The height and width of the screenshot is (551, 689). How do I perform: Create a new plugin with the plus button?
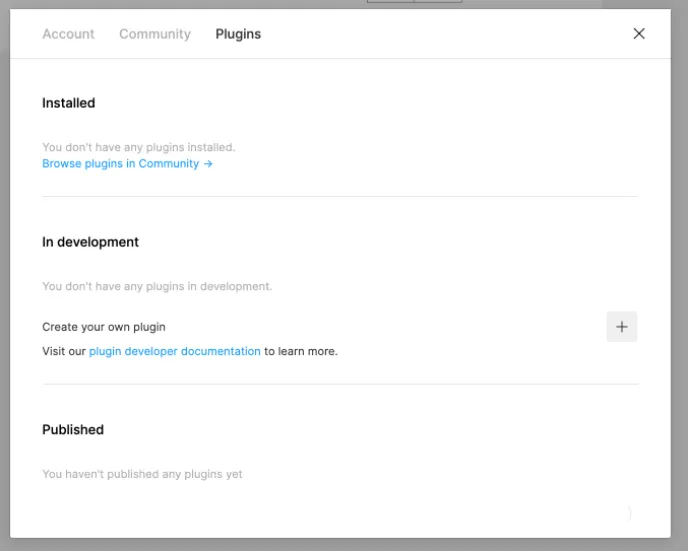(621, 327)
